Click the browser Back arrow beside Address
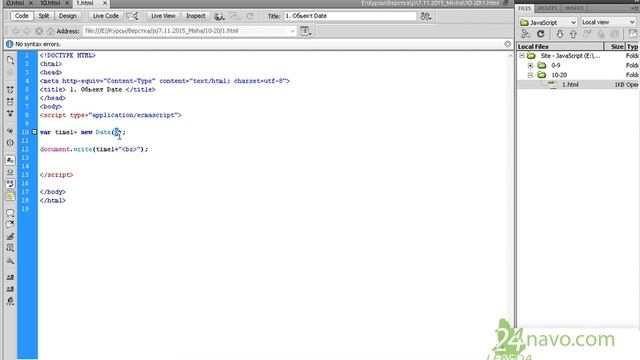 pos(16,31)
